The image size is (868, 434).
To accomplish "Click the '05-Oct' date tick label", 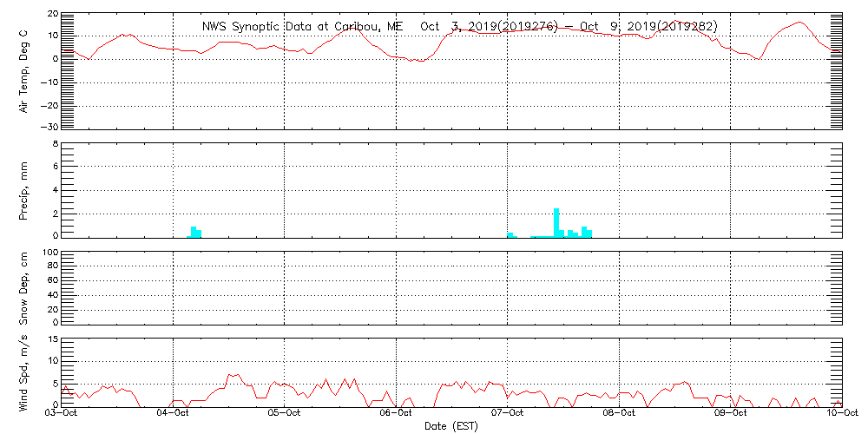I will [x=285, y=414].
